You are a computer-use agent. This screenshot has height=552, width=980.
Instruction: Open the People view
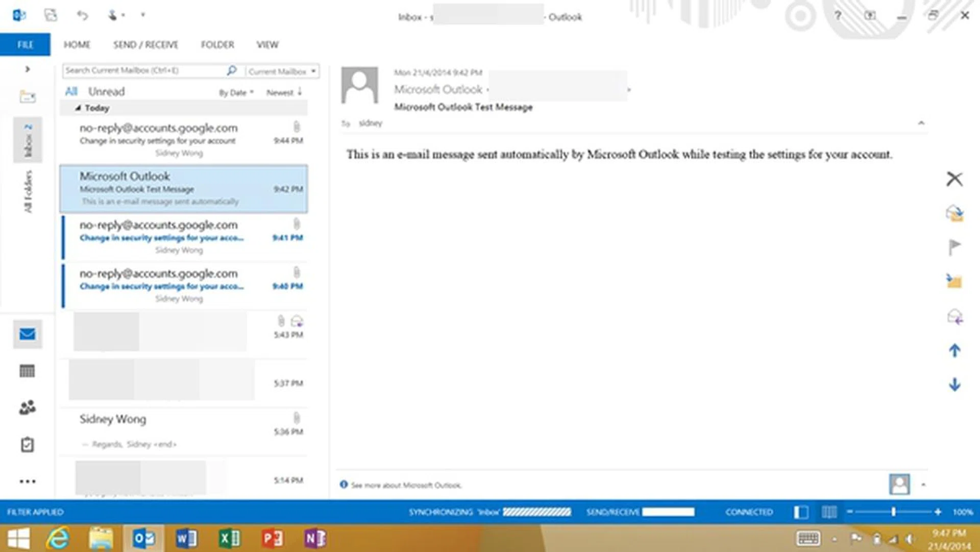pos(27,408)
